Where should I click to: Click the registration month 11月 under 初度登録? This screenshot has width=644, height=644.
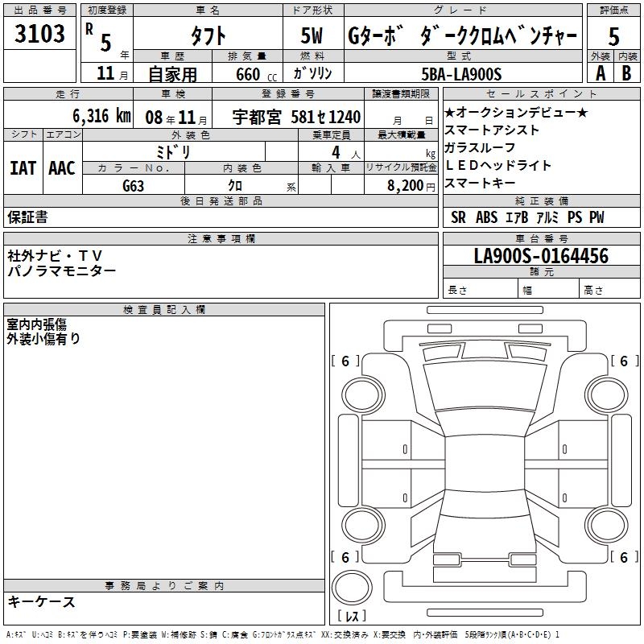click(112, 73)
